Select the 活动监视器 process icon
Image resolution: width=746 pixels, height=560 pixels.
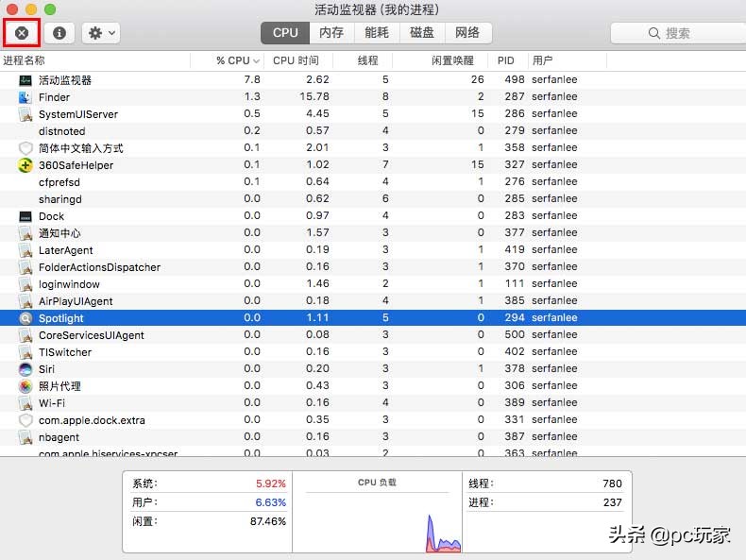(x=25, y=80)
